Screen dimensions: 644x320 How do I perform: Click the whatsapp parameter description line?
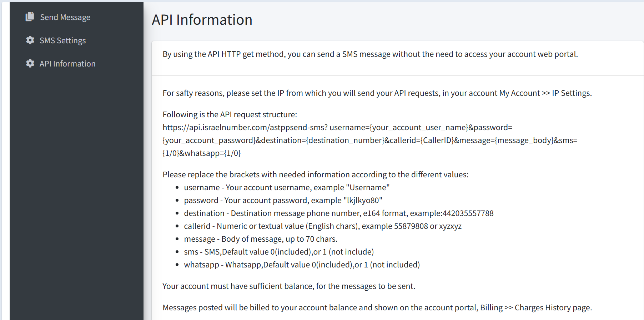tap(302, 265)
